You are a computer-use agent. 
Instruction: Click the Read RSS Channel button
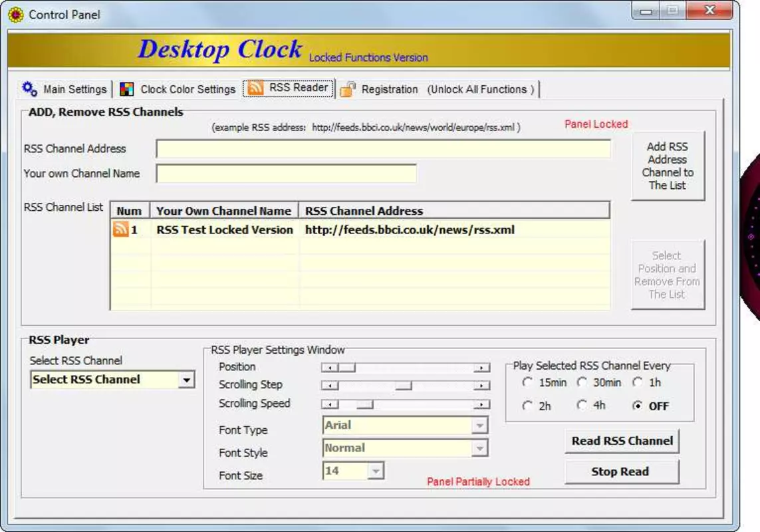pos(622,441)
